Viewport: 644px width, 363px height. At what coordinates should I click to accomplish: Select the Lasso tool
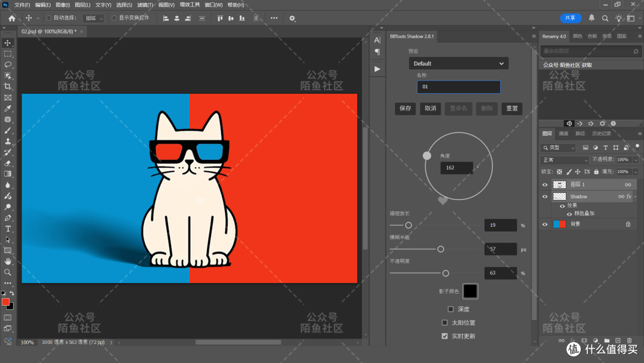[8, 64]
